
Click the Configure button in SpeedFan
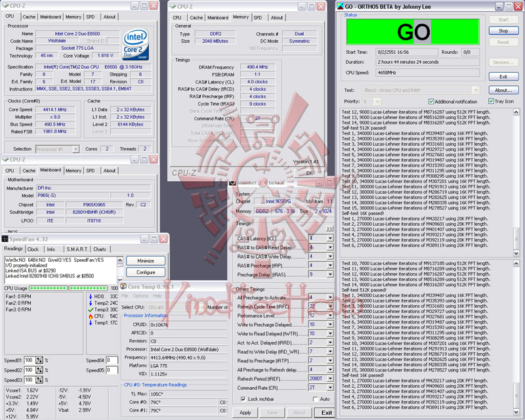[146, 272]
